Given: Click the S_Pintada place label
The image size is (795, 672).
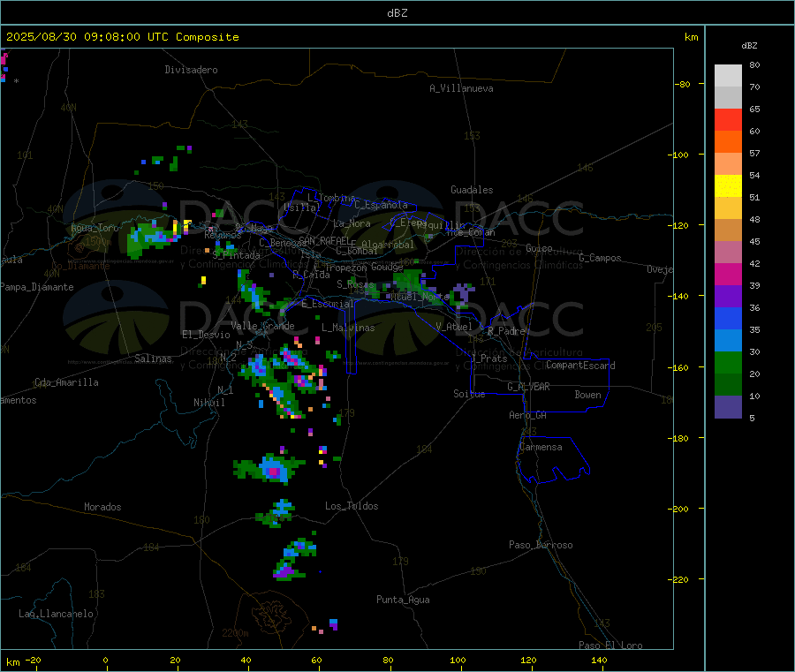Looking at the screenshot, I should pos(236,255).
